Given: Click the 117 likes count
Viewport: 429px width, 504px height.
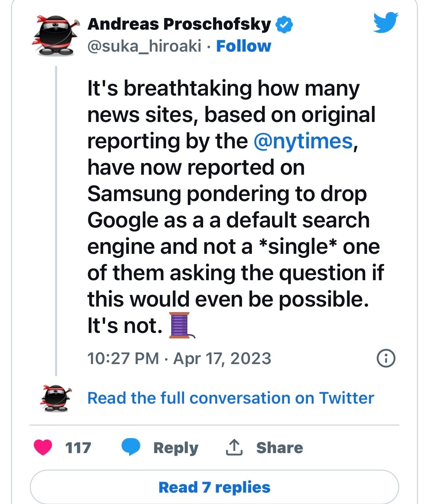Looking at the screenshot, I should [78, 448].
